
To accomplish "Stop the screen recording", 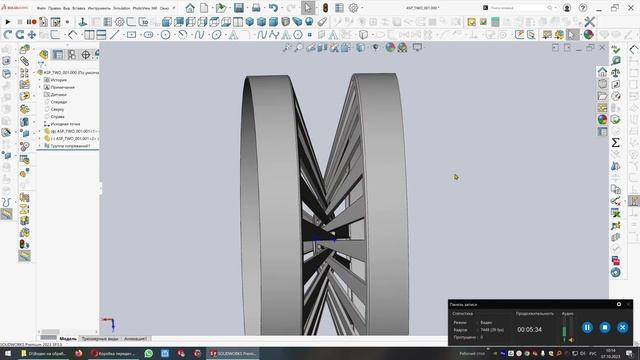I will click(605, 327).
